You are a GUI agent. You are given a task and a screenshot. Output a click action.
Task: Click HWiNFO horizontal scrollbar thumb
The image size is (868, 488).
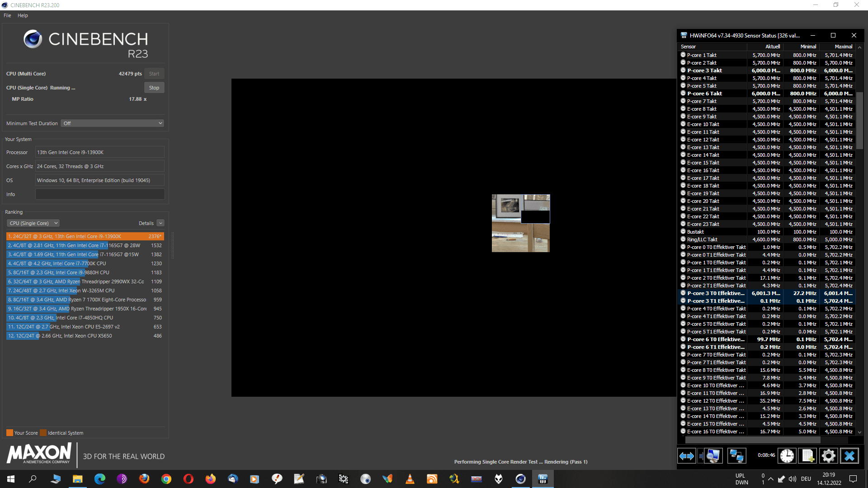coord(753,440)
